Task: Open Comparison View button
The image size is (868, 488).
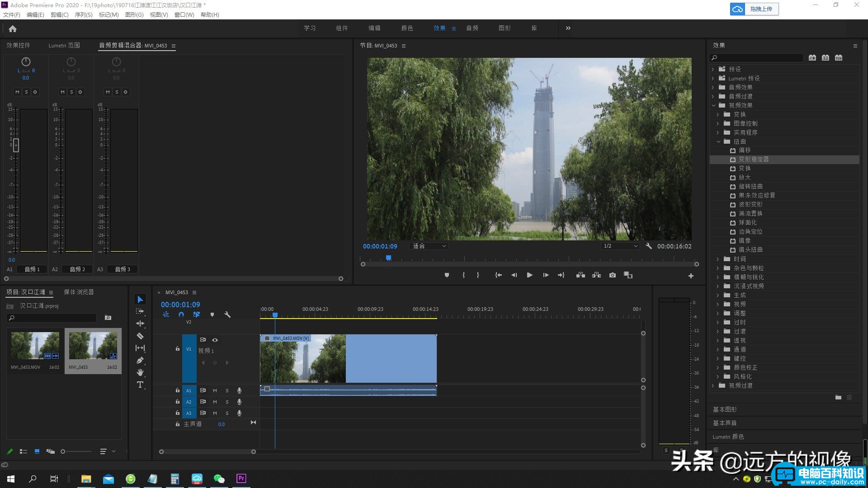Action: [628, 275]
